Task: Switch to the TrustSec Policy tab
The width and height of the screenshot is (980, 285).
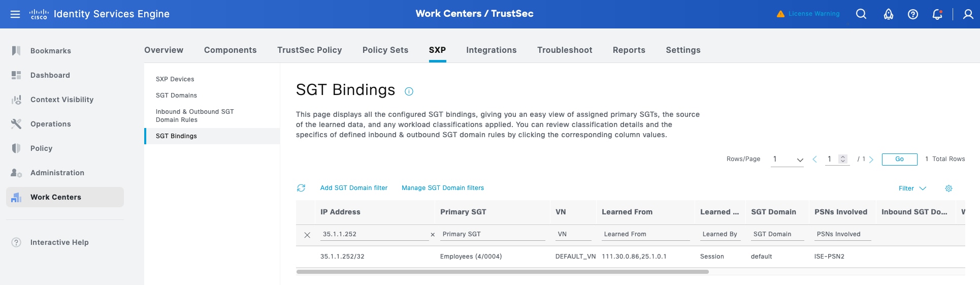Action: click(x=309, y=50)
